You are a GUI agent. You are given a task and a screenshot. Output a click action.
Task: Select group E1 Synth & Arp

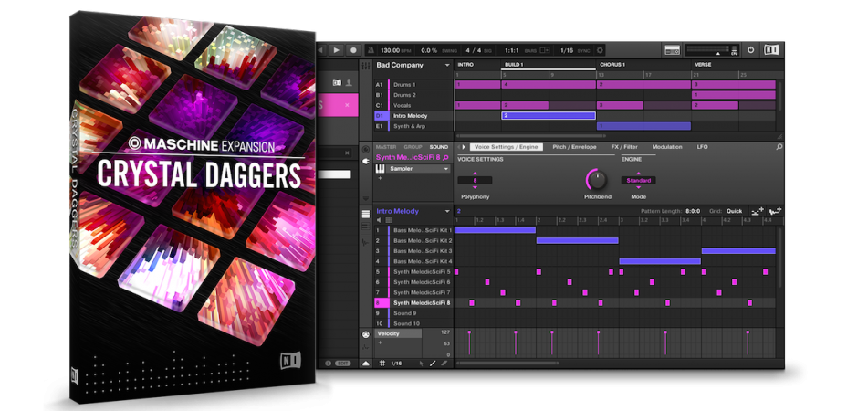413,126
